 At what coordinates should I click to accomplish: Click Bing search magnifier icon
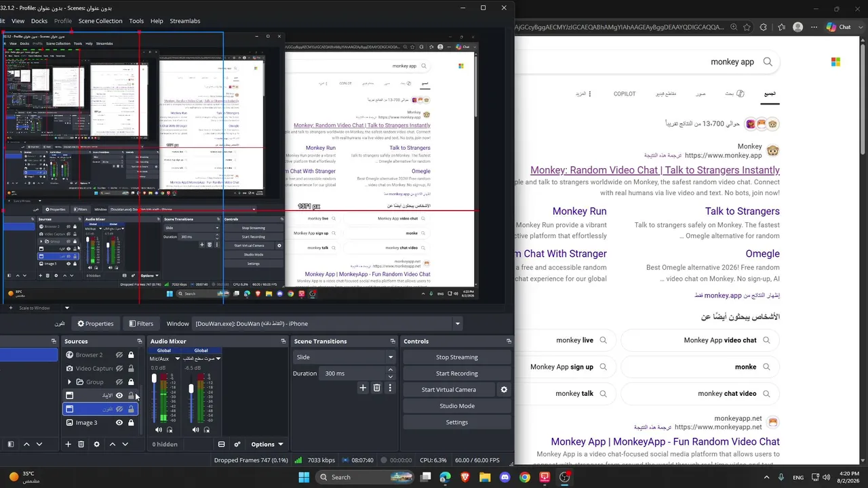pyautogui.click(x=768, y=62)
